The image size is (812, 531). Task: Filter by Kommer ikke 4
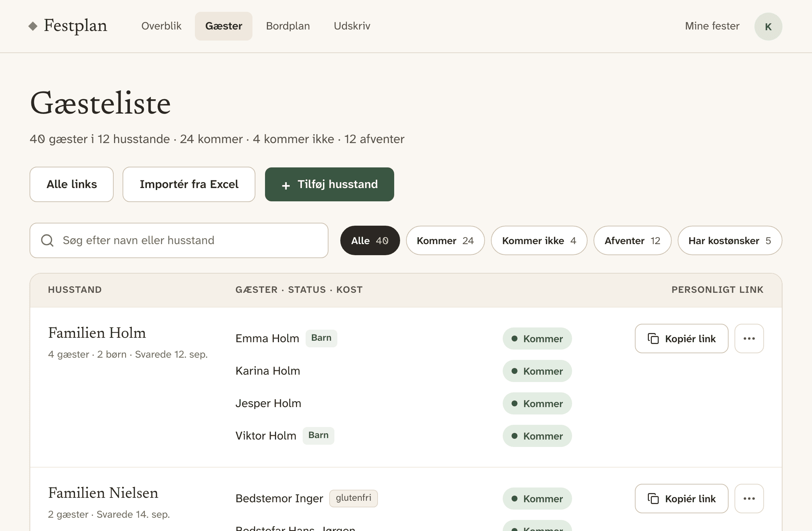click(539, 240)
